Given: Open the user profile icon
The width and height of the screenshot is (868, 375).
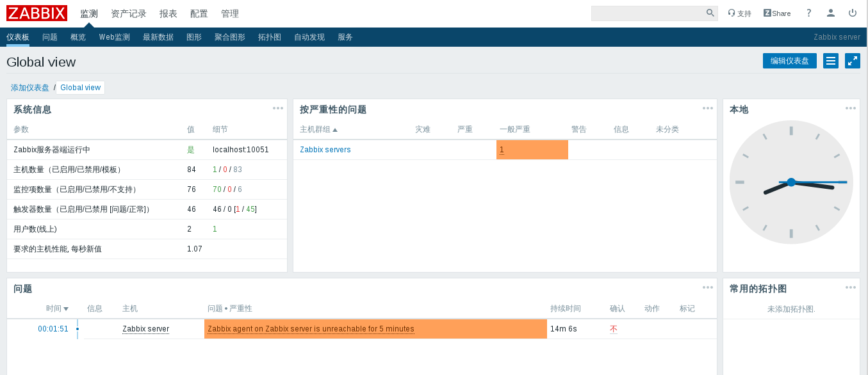Looking at the screenshot, I should (831, 13).
